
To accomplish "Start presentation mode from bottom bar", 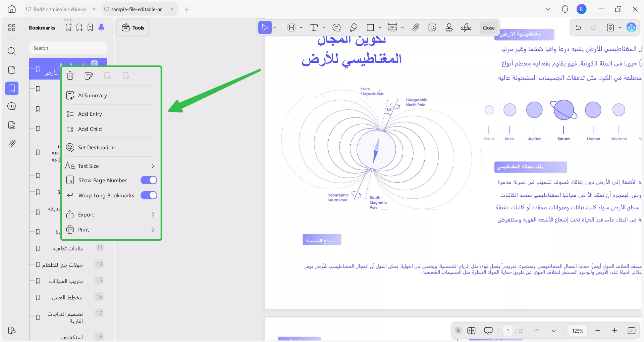I will click(488, 331).
